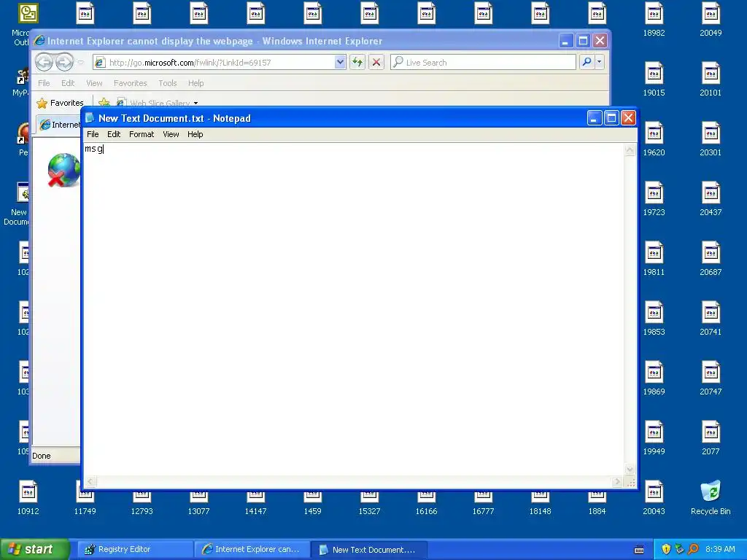
Task: Click the Refresh icon in Internet Explorer
Action: pos(357,62)
